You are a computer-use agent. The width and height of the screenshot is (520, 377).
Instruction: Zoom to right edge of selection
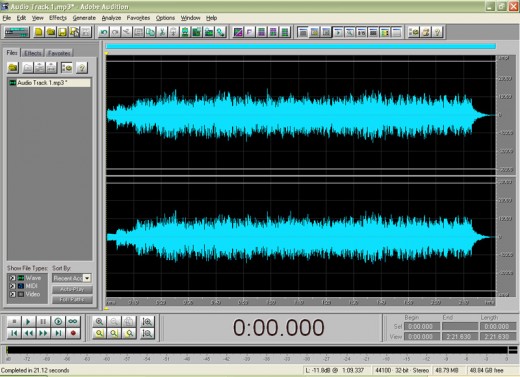point(129,333)
